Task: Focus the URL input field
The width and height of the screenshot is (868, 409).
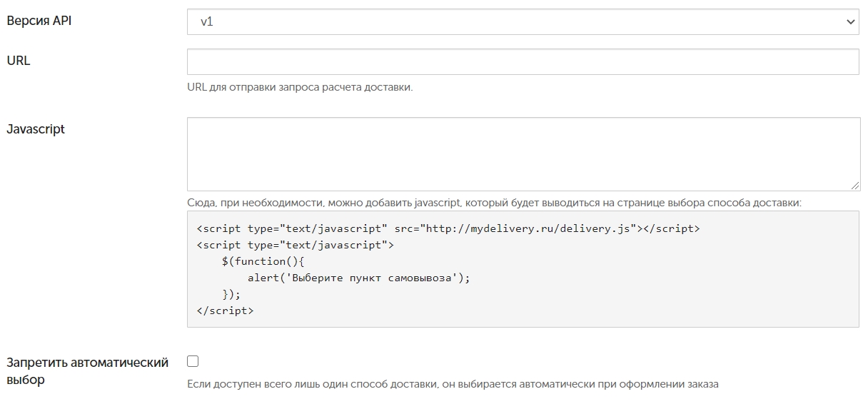Action: click(523, 61)
